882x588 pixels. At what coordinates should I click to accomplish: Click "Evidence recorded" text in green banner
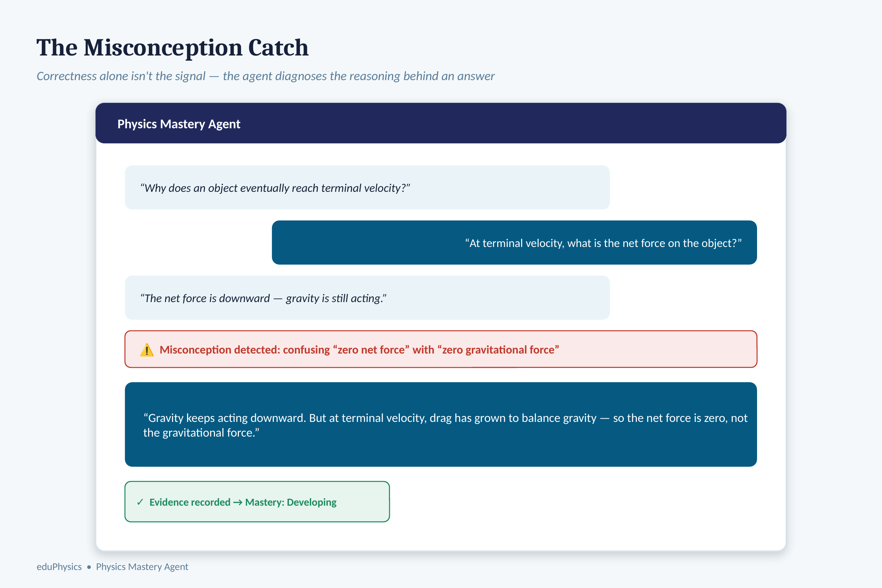point(190,502)
